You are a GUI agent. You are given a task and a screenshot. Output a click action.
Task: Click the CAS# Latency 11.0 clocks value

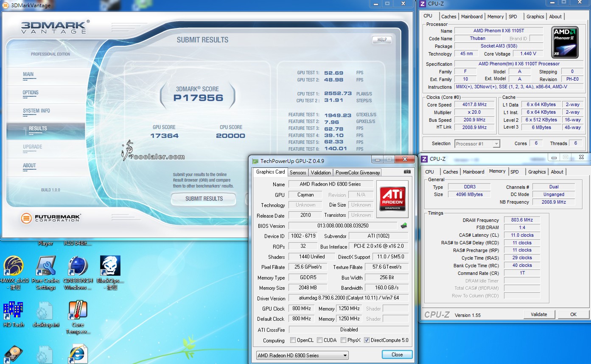522,235
